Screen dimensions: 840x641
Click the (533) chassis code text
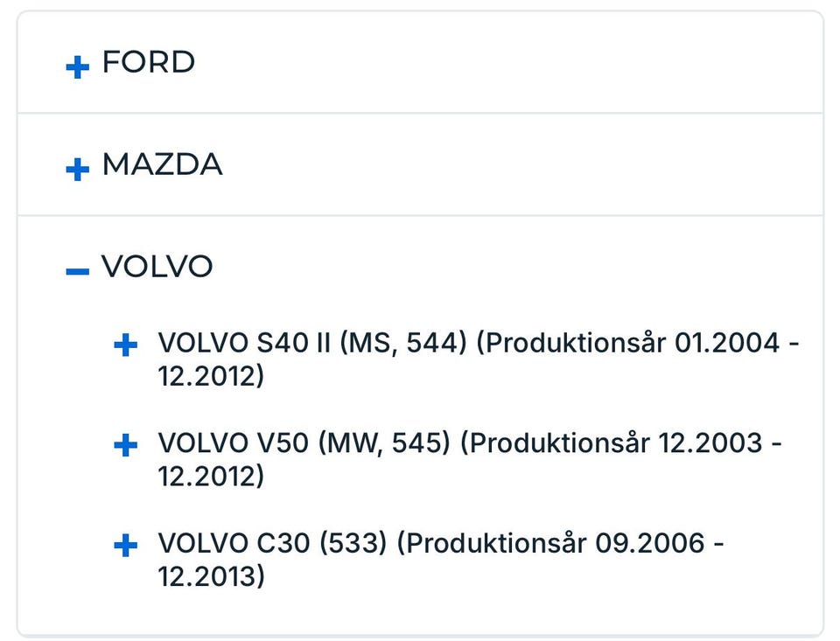coord(353,544)
